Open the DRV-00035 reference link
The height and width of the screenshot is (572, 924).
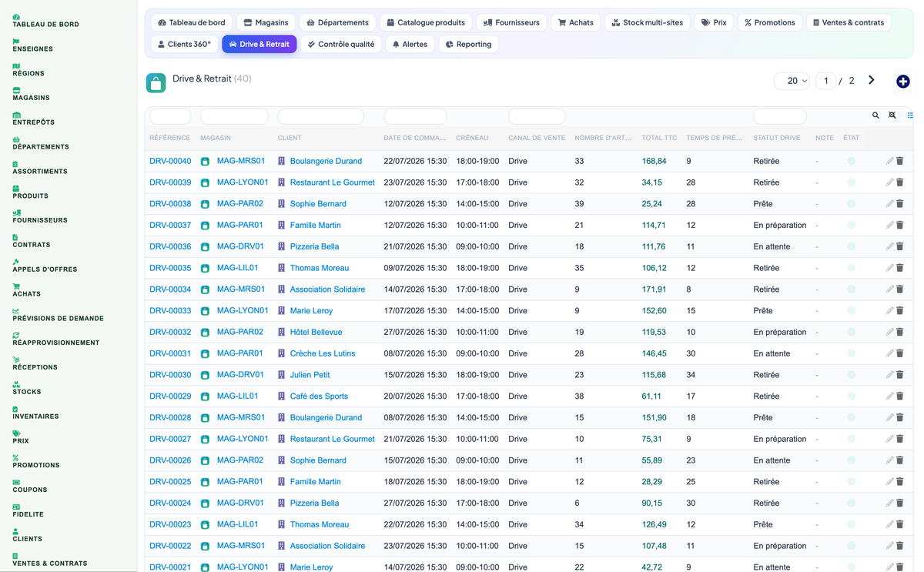point(170,268)
